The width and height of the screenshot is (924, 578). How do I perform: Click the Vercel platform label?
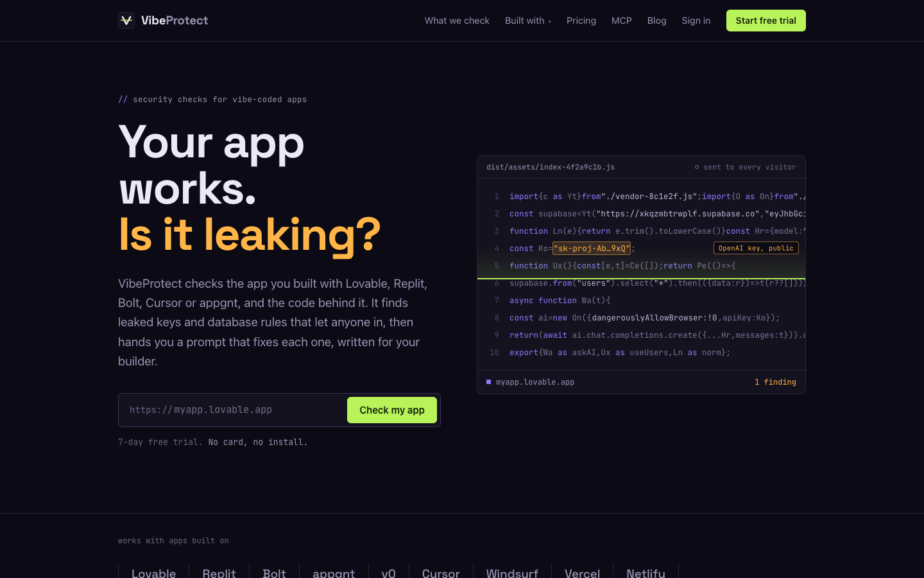tap(582, 573)
